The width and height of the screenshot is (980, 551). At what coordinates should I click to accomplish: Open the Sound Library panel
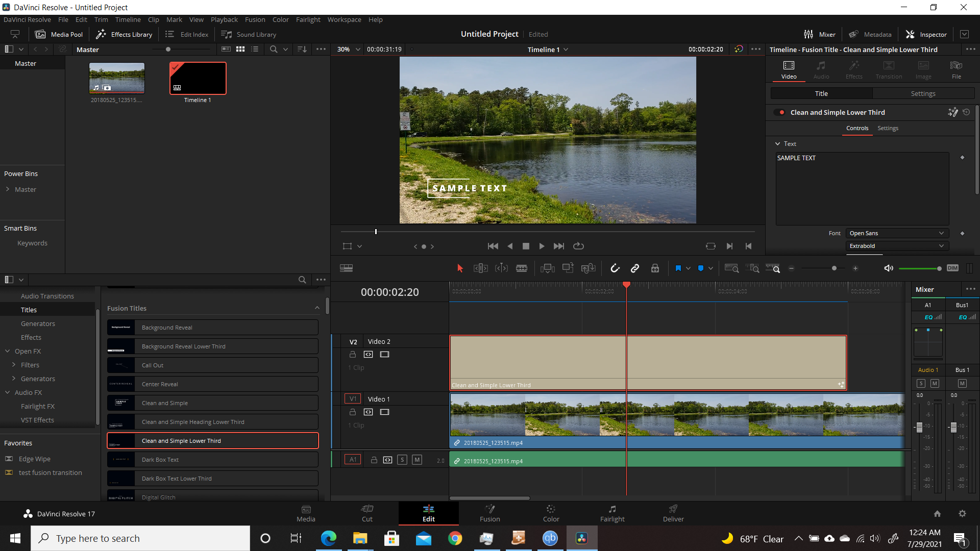pyautogui.click(x=249, y=35)
